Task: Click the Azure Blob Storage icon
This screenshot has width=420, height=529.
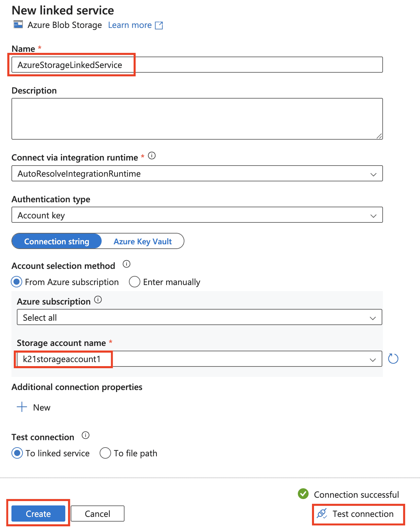Action: [x=18, y=25]
